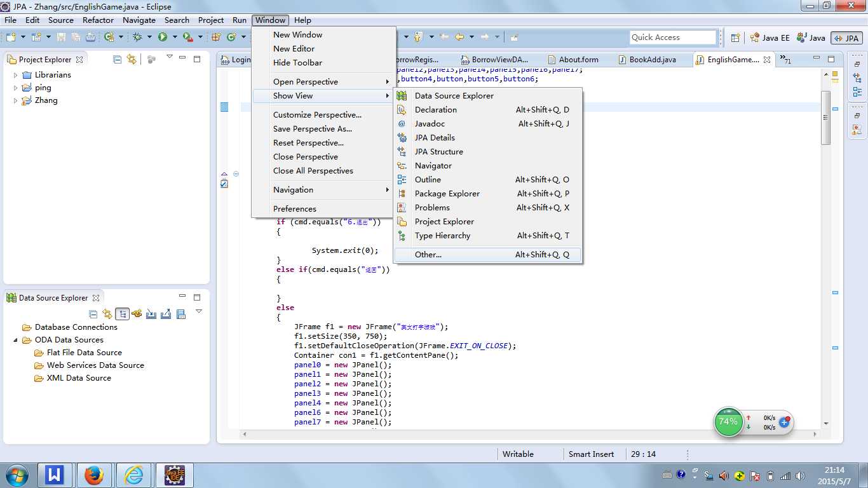Open Internet Explorer from the taskbar
Image resolution: width=868 pixels, height=488 pixels.
(134, 475)
